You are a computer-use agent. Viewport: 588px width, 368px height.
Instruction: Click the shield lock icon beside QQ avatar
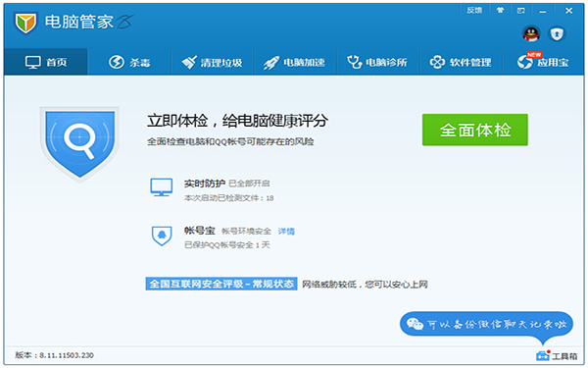[x=557, y=34]
